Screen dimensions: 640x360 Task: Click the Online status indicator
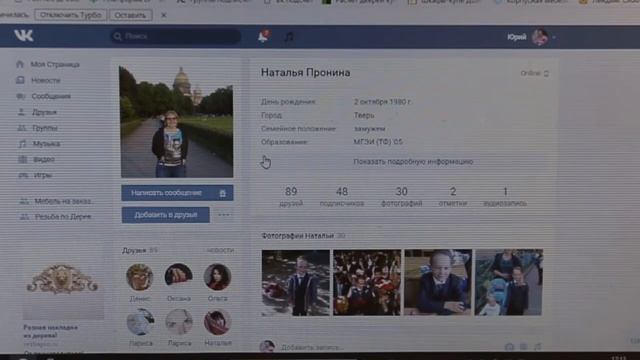[534, 73]
